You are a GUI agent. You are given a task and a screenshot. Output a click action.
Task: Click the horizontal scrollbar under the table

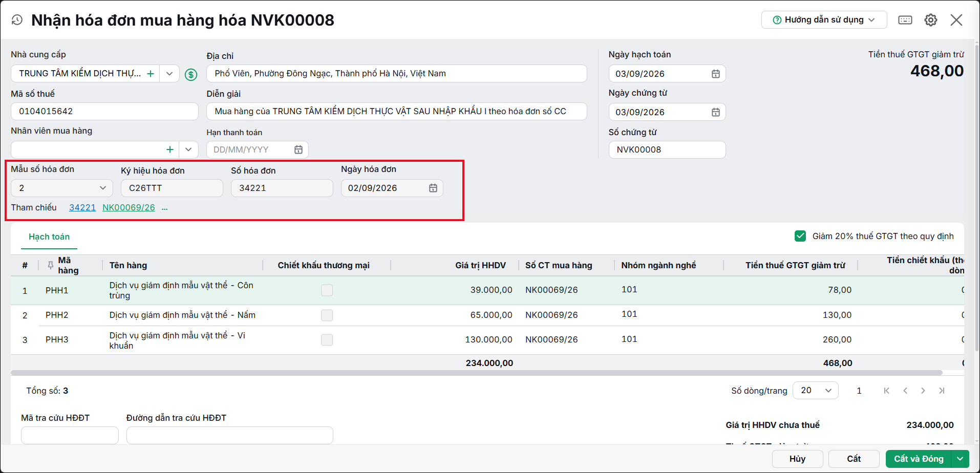(476, 373)
